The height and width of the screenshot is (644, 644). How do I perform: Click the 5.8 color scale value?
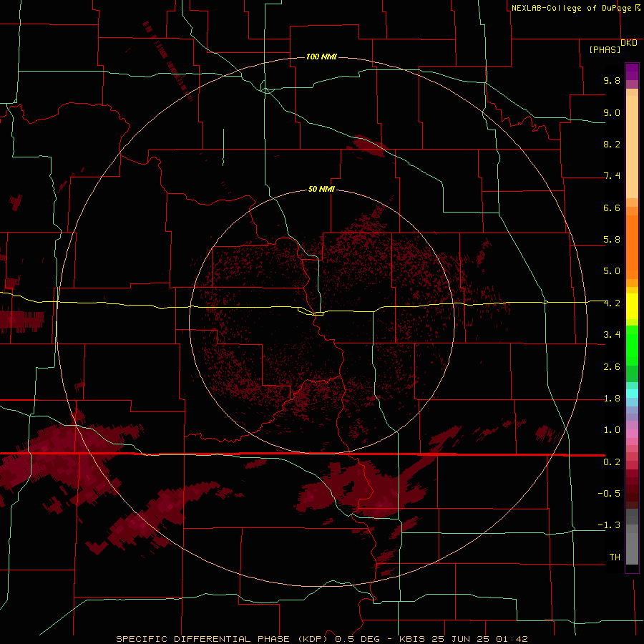pos(612,240)
